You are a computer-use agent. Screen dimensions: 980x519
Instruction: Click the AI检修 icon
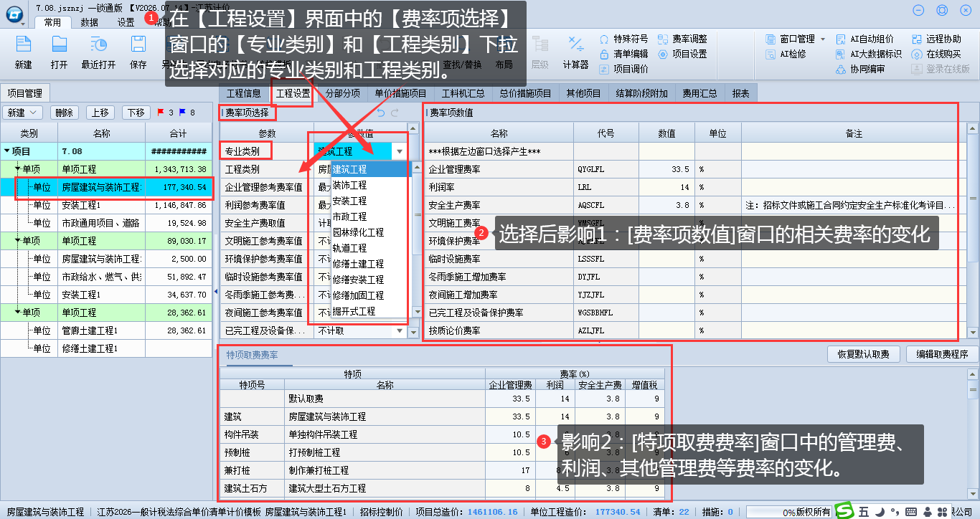(x=771, y=54)
